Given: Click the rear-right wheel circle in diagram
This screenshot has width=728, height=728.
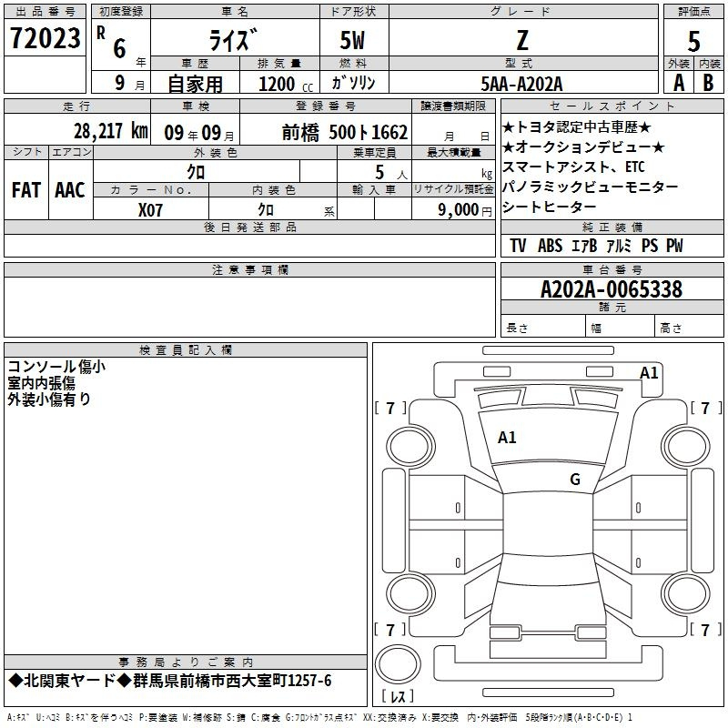Looking at the screenshot, I should tap(685, 593).
